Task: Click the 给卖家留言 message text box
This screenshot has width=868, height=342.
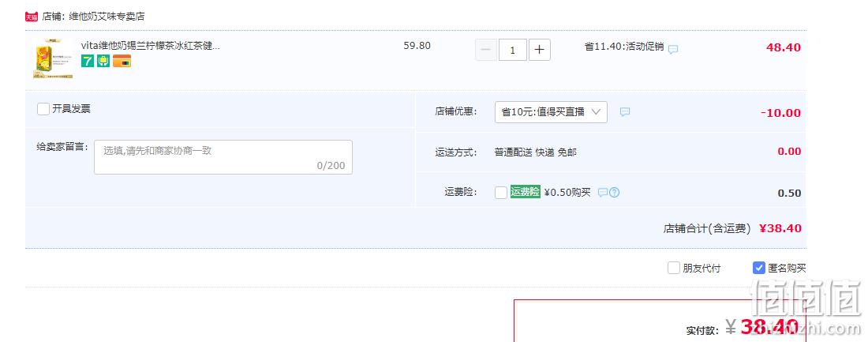Action: (223, 157)
